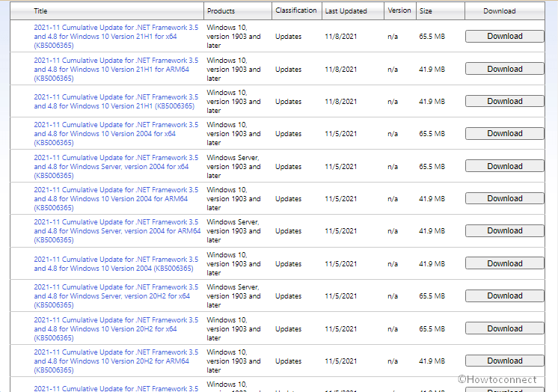
Task: Open the 21H1 ARM64 update title link
Action: coord(115,69)
